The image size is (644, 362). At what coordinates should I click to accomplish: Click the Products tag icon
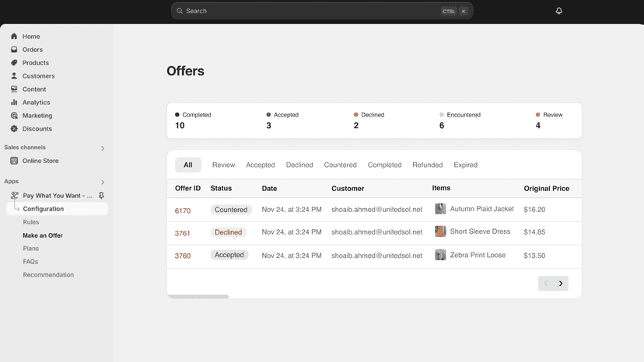(14, 62)
